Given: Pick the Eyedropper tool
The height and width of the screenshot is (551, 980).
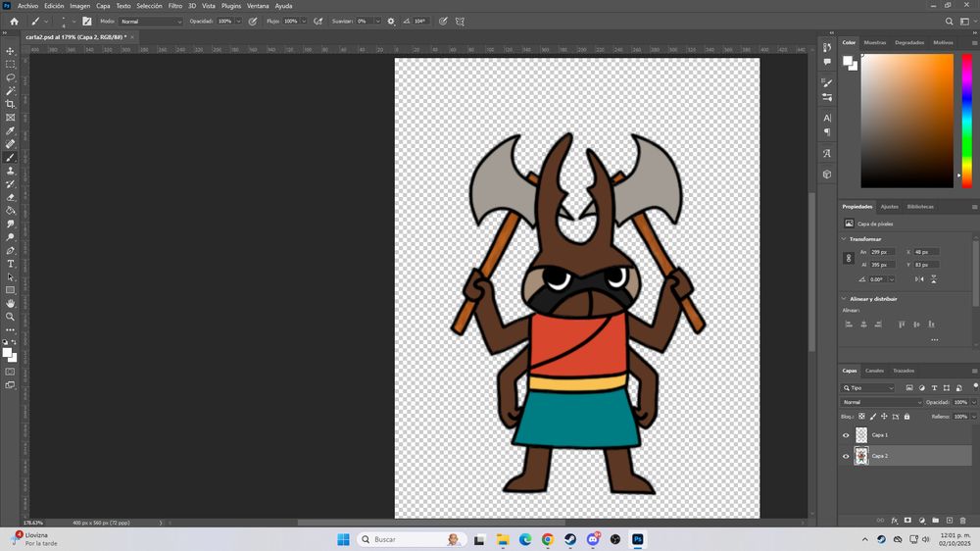Looking at the screenshot, I should 11,130.
